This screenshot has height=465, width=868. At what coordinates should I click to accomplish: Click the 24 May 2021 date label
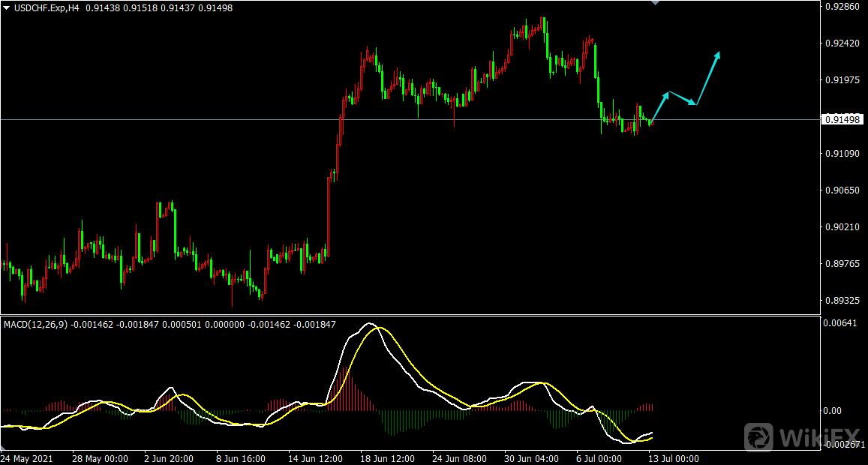pos(26,458)
